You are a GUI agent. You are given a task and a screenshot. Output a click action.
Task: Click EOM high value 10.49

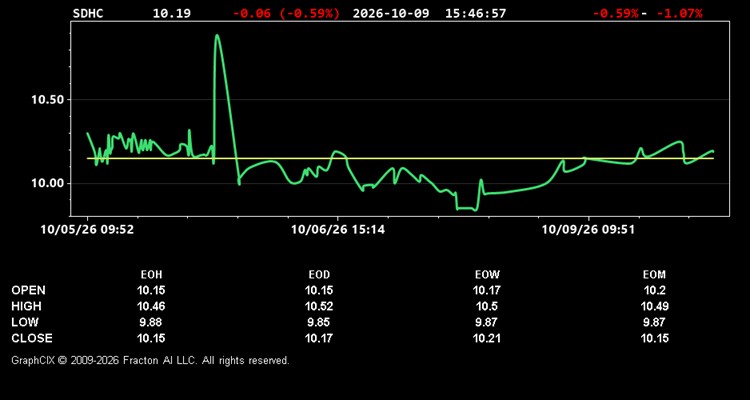(x=654, y=306)
